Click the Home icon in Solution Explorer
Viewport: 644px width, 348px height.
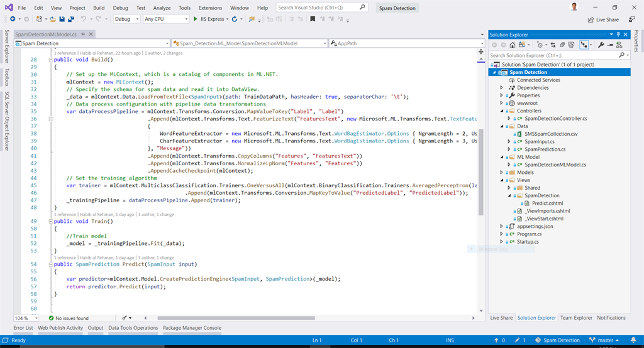point(514,45)
